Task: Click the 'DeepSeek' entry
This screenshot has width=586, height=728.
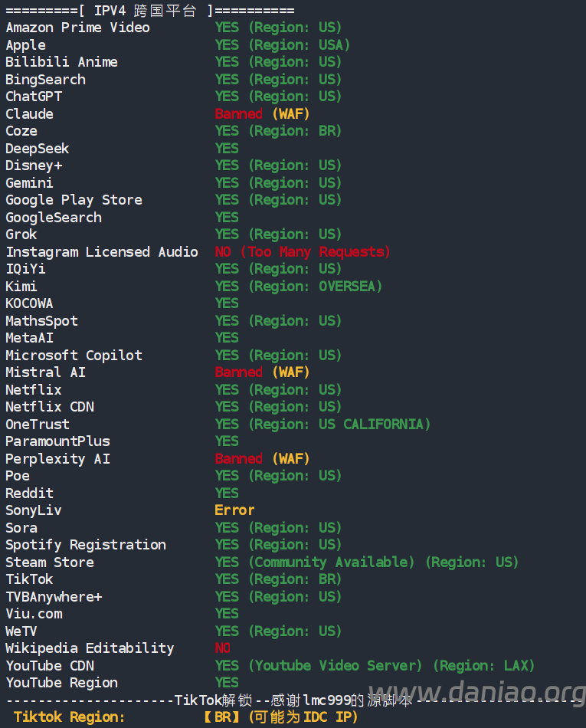Action: tap(38, 149)
